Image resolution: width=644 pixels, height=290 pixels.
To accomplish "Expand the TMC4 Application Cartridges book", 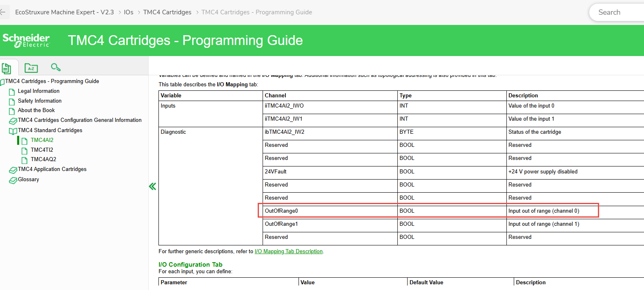I will coord(13,170).
